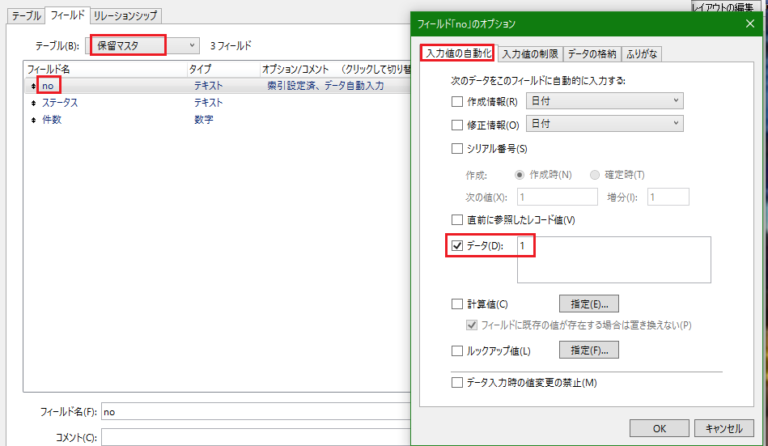Select the 入力値の自動化 tab
Screen dimensions: 768x446
[x=458, y=53]
